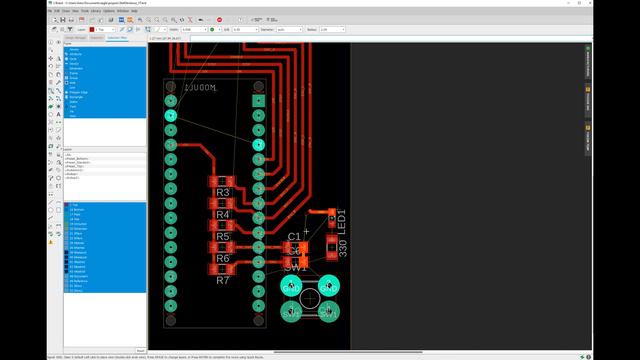Screen dimensions: 640x360
Task: Click the yellow warning Errors icon
Action: (x=51, y=242)
